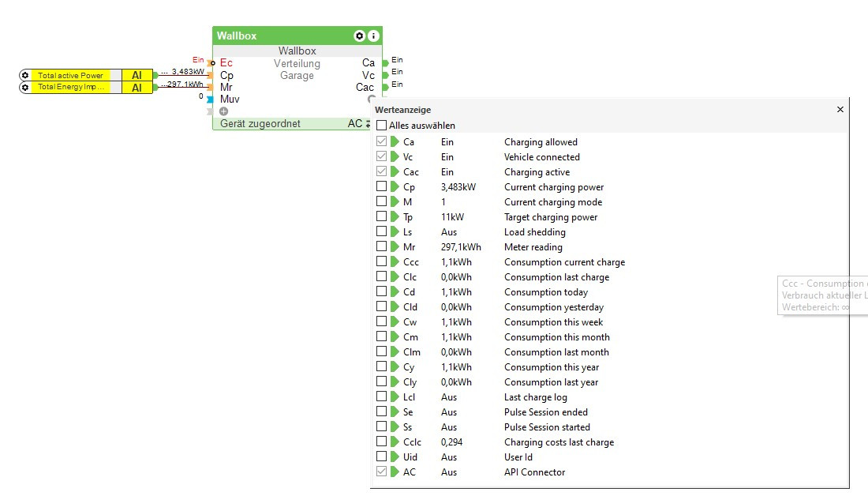Viewport: 868px width, 496px height.
Task: Click the Cac output on Wallbox block
Action: pyautogui.click(x=365, y=87)
